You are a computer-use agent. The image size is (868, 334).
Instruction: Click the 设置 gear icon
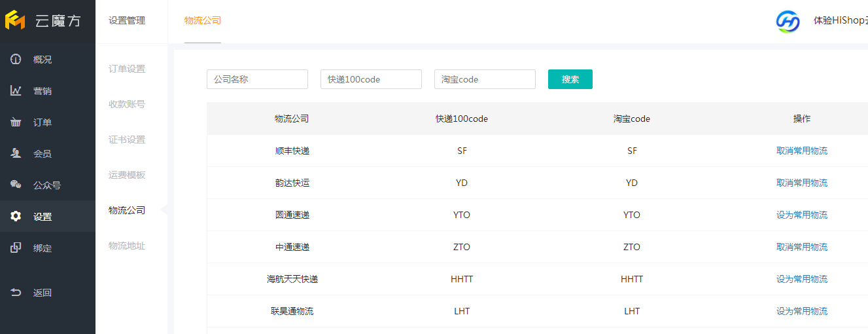[16, 217]
